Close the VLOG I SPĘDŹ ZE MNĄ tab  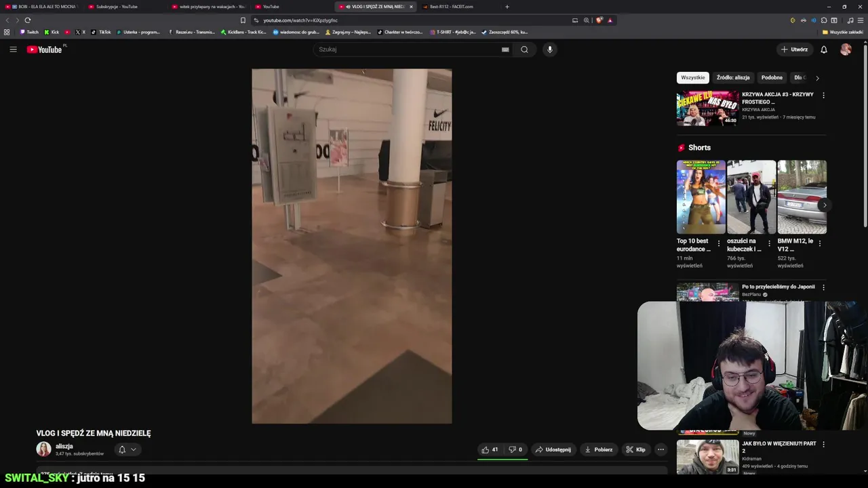coord(411,7)
